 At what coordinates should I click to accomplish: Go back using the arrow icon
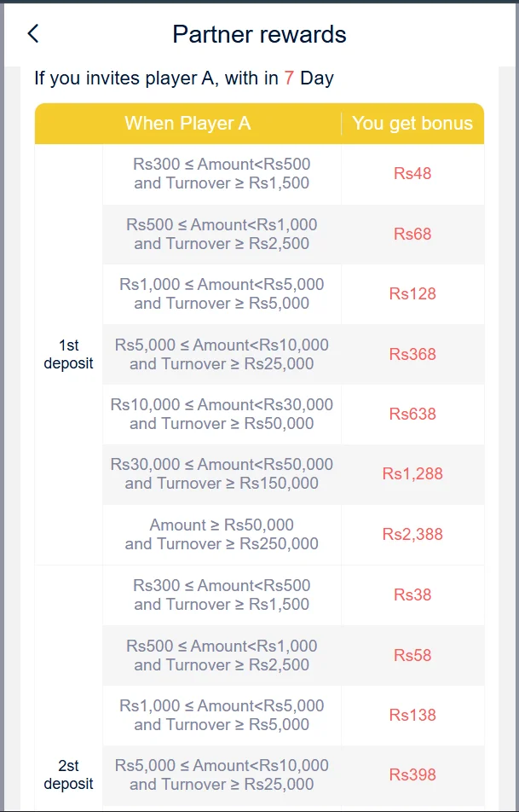click(33, 34)
